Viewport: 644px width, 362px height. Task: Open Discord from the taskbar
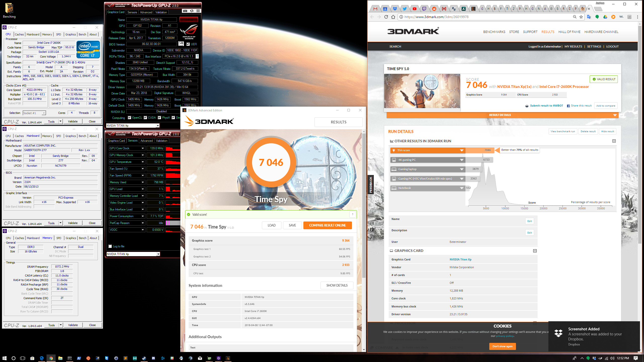(153, 358)
